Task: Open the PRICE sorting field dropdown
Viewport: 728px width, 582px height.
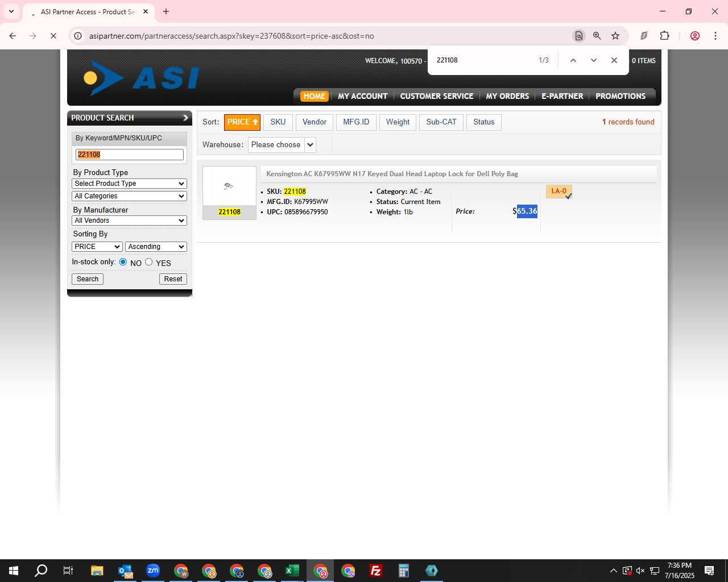Action: (x=97, y=247)
